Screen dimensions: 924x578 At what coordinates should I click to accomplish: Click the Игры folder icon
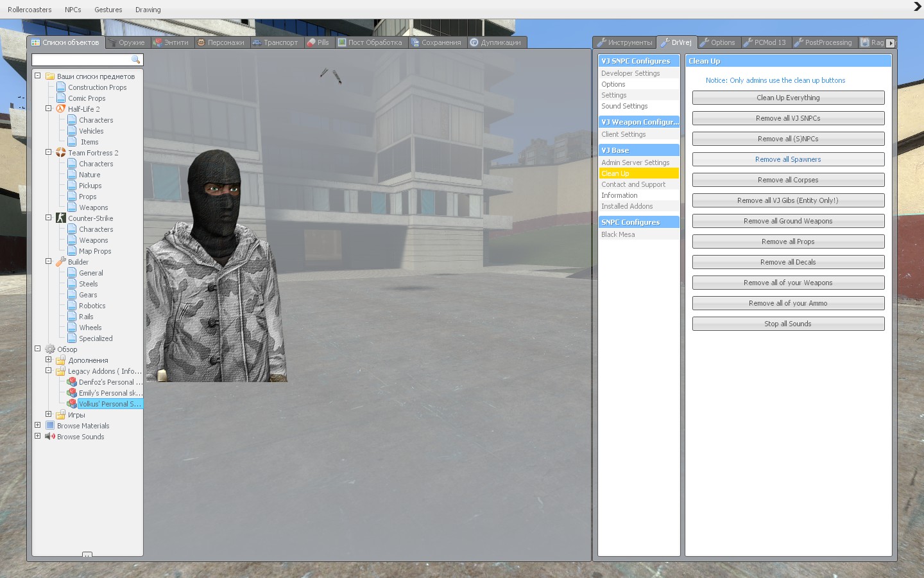(x=61, y=415)
